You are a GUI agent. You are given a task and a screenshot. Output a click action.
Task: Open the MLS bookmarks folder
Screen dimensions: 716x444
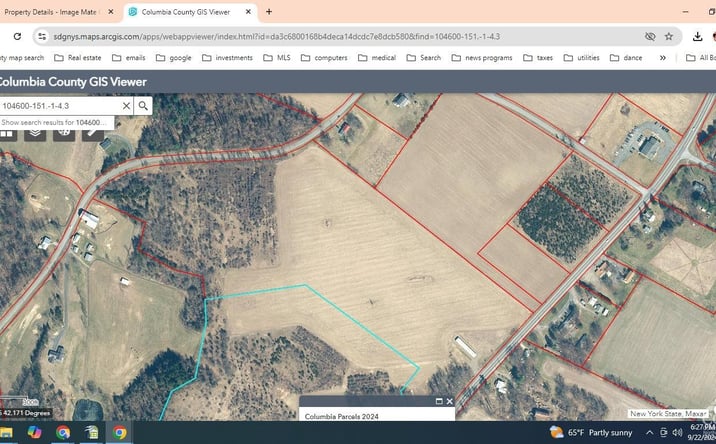(x=277, y=58)
